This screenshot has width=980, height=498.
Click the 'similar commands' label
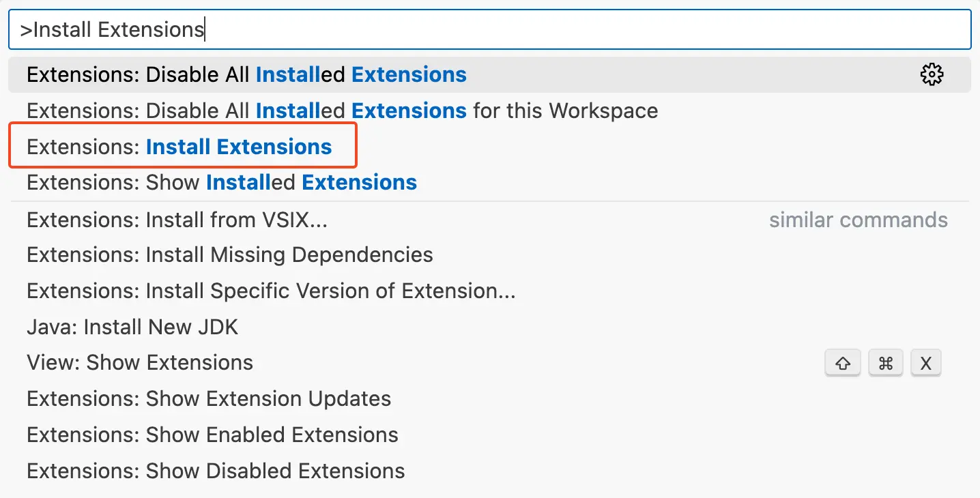click(x=858, y=220)
